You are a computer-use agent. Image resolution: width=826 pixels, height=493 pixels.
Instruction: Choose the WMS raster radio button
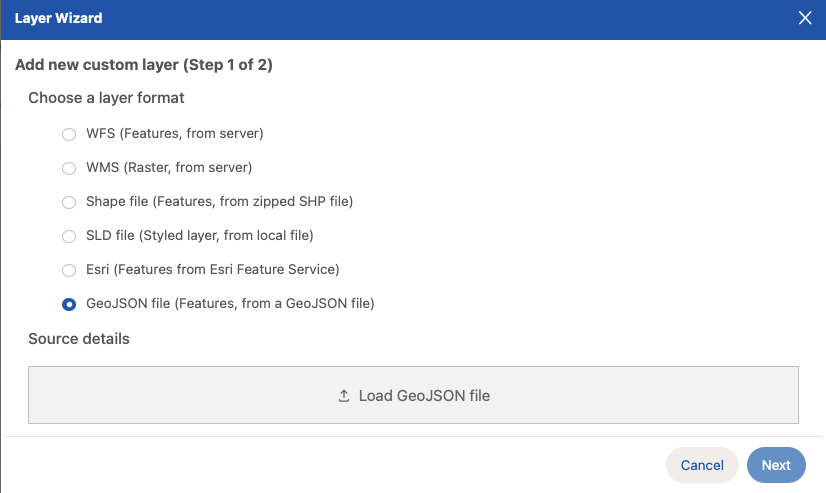(x=69, y=168)
